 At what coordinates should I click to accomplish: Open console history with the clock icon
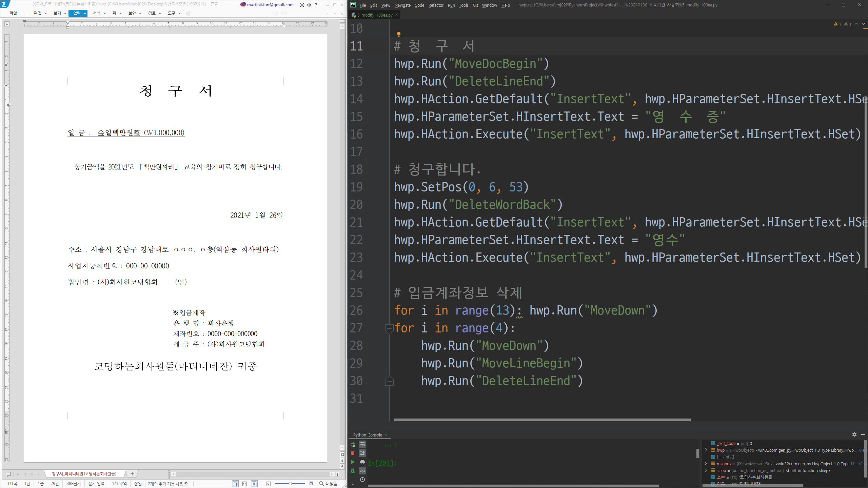point(362,480)
